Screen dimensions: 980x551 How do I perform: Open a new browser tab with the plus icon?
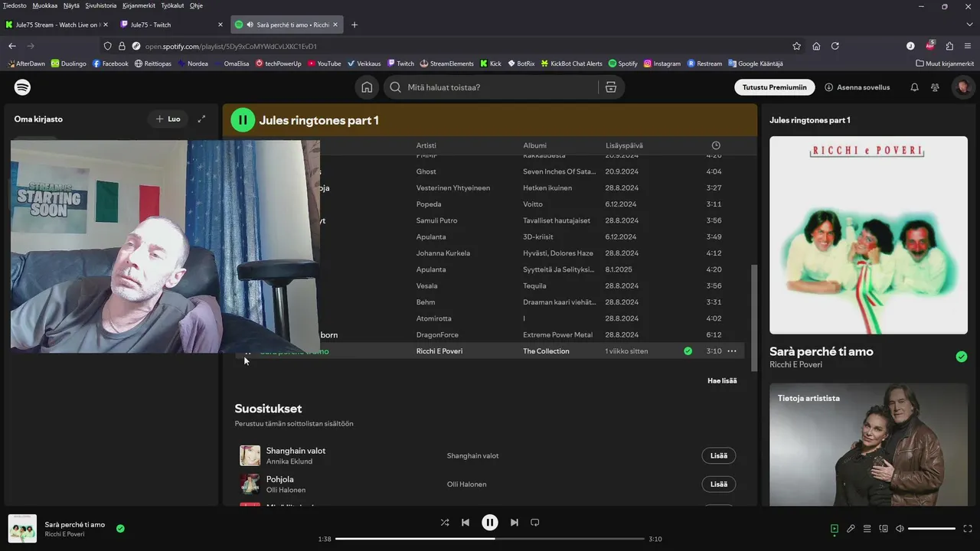[x=354, y=24]
